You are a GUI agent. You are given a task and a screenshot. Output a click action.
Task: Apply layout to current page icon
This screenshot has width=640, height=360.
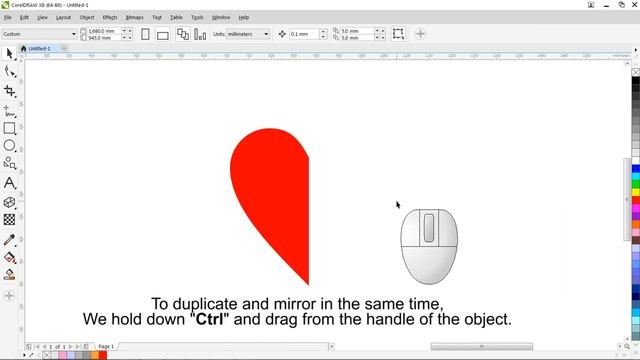click(200, 34)
